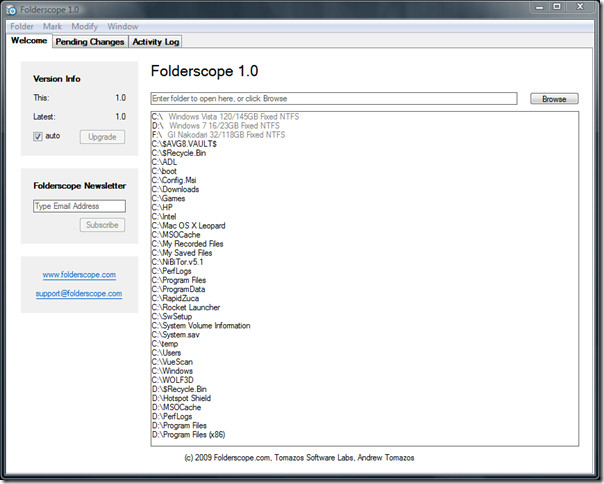Switch to the Activity Log tab

[156, 42]
